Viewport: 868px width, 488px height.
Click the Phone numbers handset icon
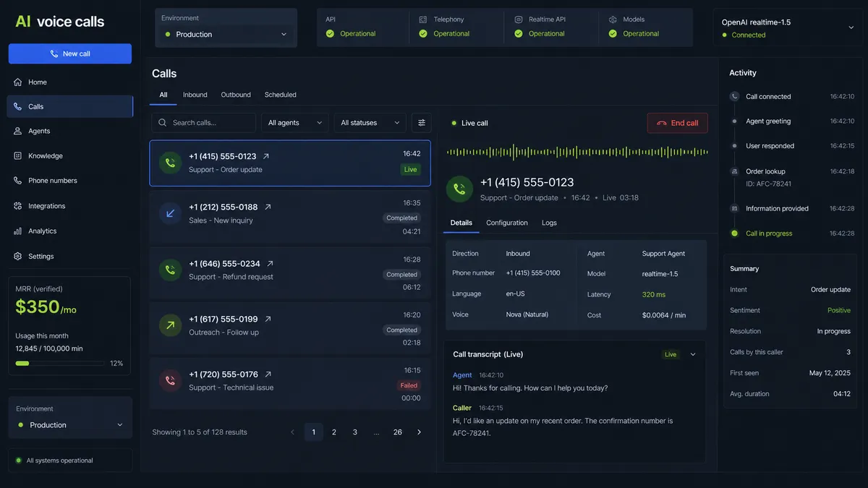pyautogui.click(x=18, y=180)
